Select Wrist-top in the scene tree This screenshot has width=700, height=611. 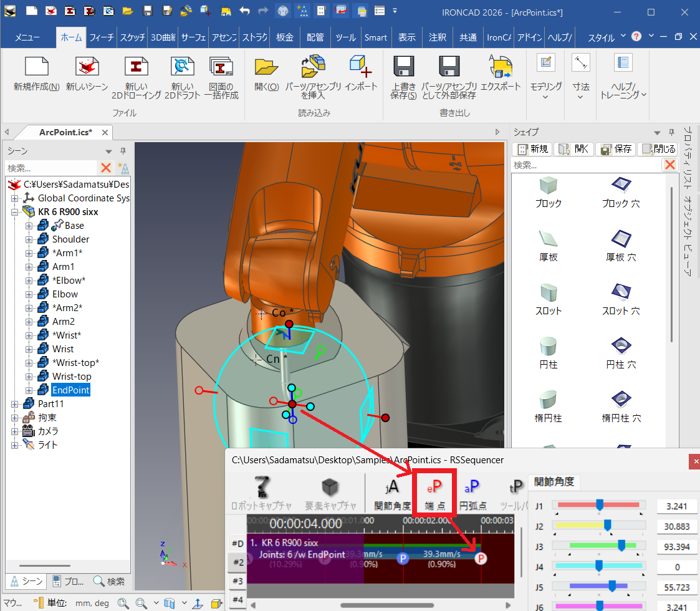coord(72,377)
